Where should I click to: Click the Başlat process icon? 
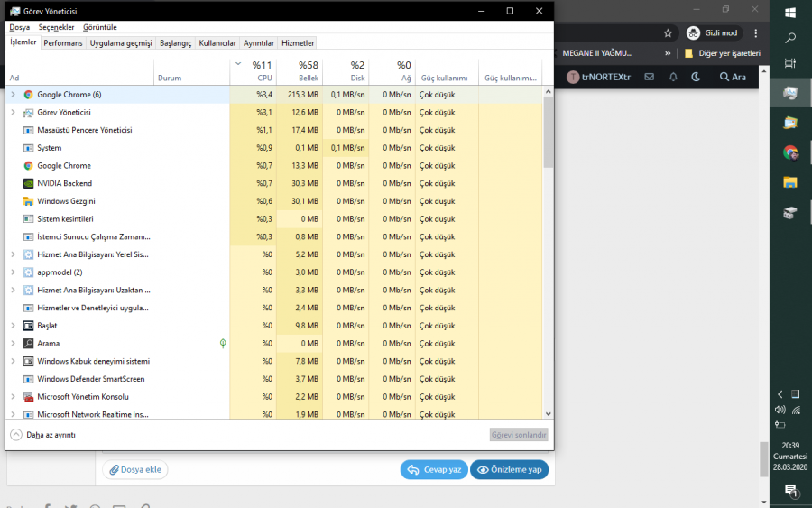pyautogui.click(x=29, y=326)
